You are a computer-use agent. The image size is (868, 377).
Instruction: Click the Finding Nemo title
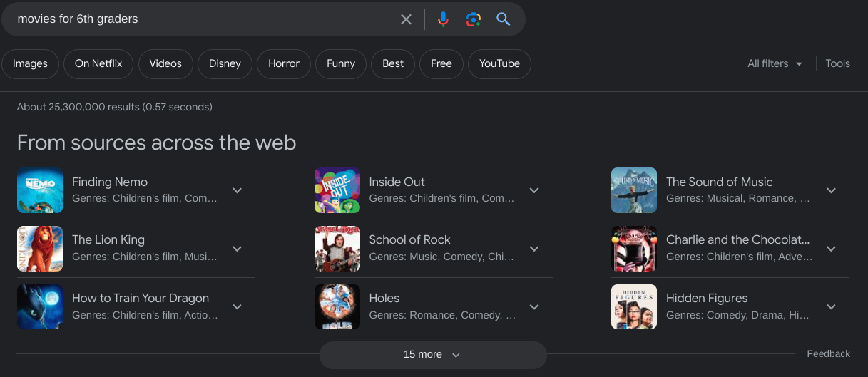pos(110,182)
